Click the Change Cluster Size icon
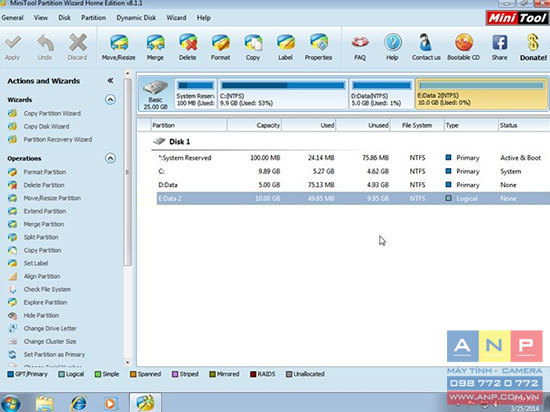Screen dimensions: 550x412 tap(12, 341)
